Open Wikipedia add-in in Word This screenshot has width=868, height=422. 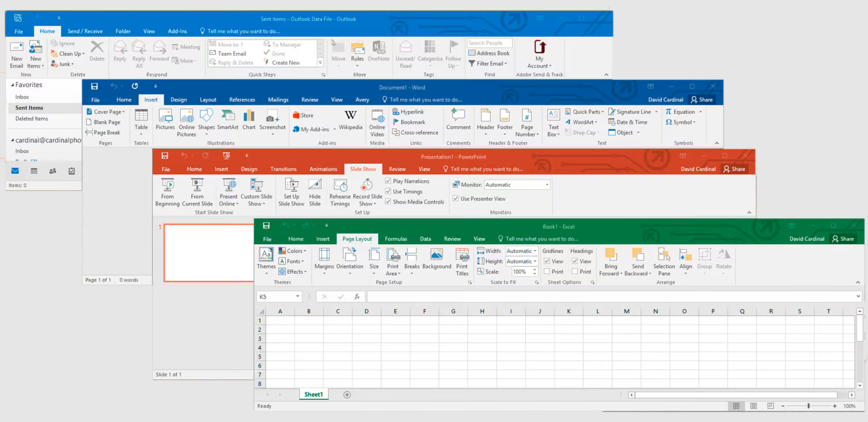click(x=351, y=119)
